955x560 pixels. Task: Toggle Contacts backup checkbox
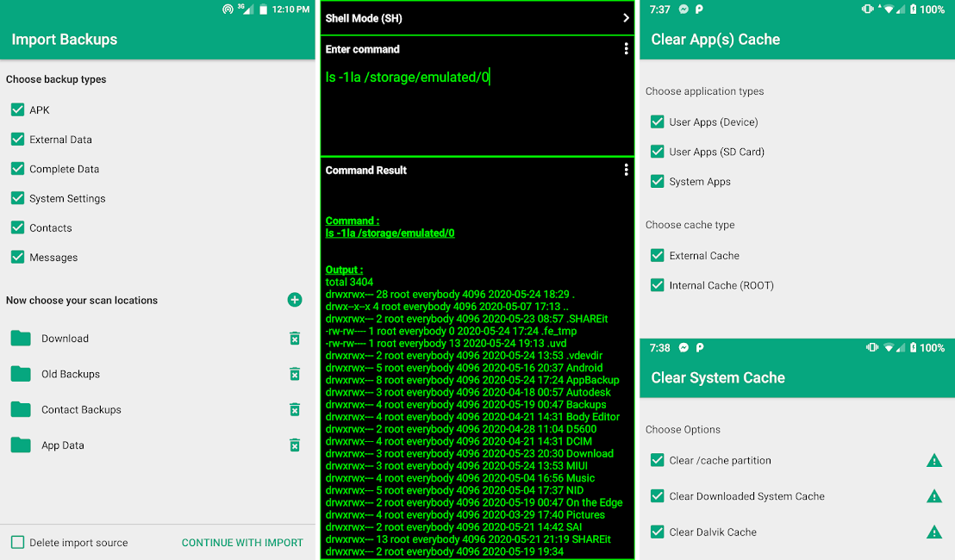click(17, 227)
